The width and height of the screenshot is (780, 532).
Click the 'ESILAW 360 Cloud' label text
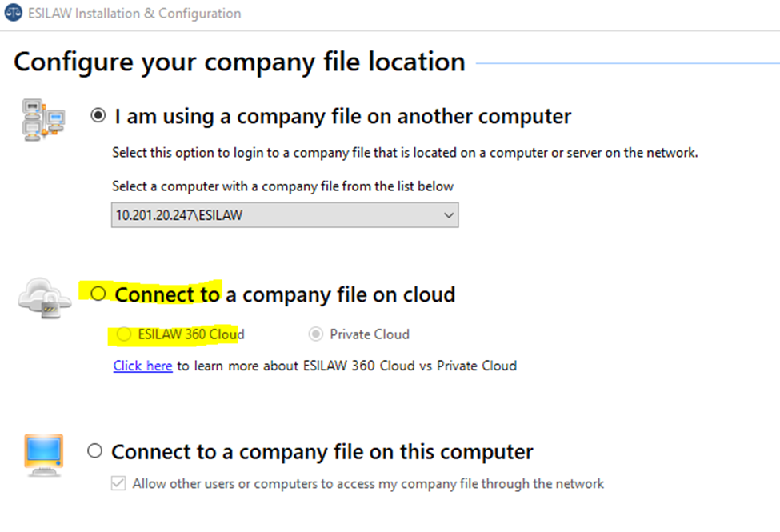coord(191,334)
